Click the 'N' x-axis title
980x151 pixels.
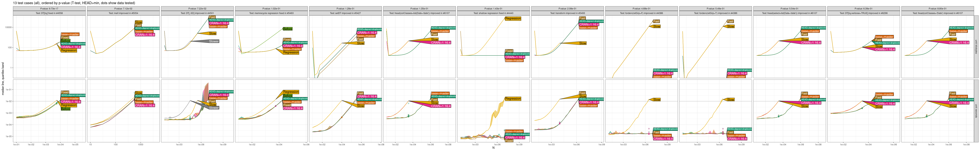click(x=493, y=148)
